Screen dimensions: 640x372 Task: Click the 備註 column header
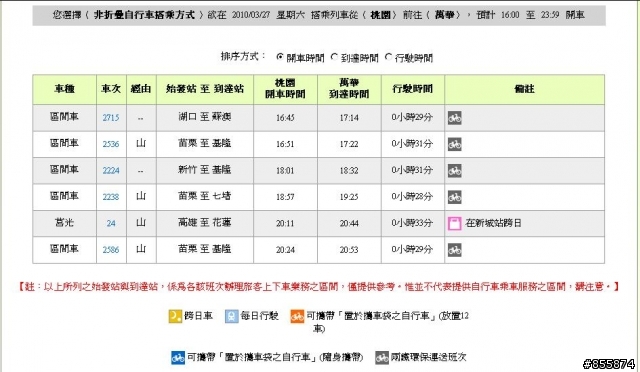tap(524, 89)
